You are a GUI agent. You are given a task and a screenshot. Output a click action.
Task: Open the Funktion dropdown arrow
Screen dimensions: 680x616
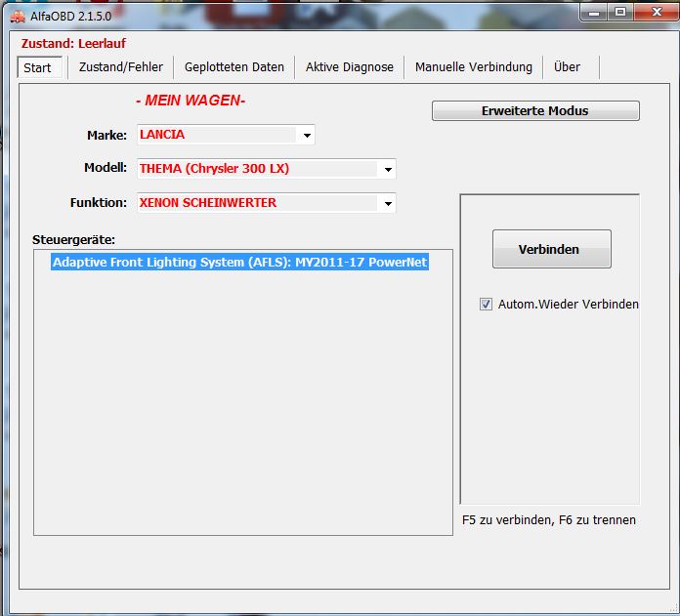tap(388, 204)
